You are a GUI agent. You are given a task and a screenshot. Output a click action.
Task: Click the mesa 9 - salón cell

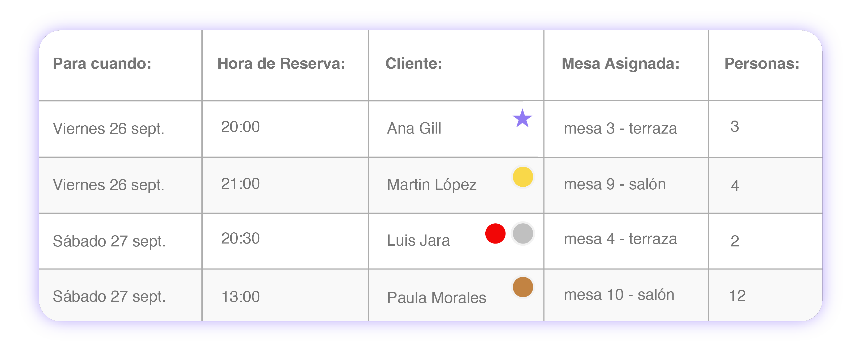click(x=615, y=184)
